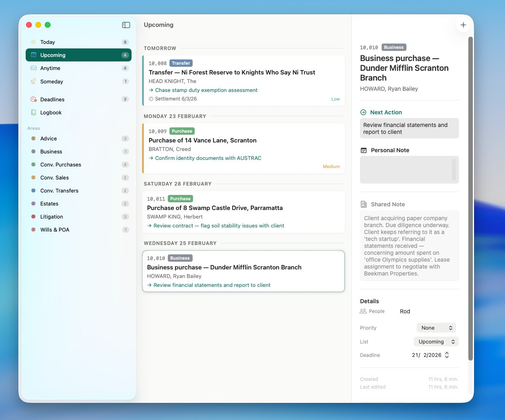Screen dimensions: 505x420
Task: Select the 'Purchase of 8 Swamp Castle Drive' task
Action: click(215, 208)
